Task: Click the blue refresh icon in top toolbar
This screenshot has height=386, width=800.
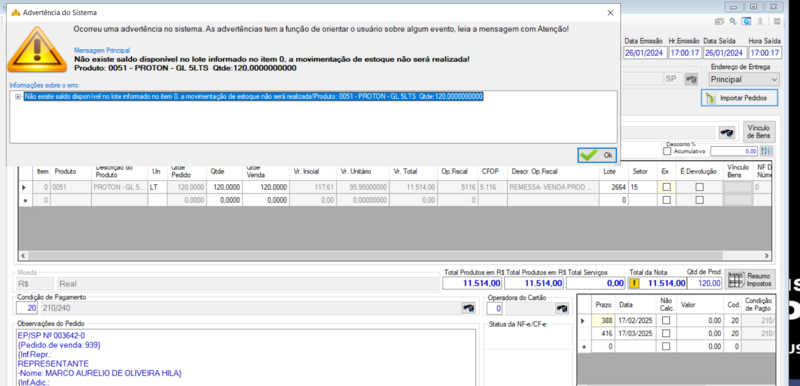Action: 746,21
